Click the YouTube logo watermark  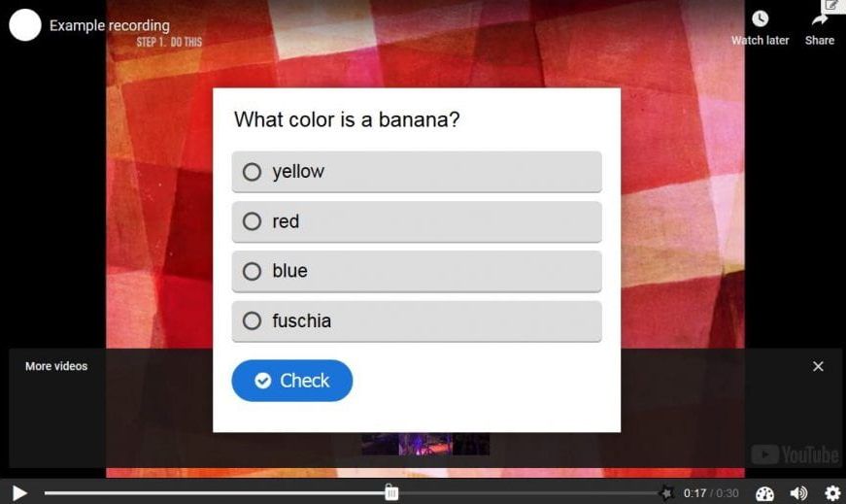[x=795, y=454]
